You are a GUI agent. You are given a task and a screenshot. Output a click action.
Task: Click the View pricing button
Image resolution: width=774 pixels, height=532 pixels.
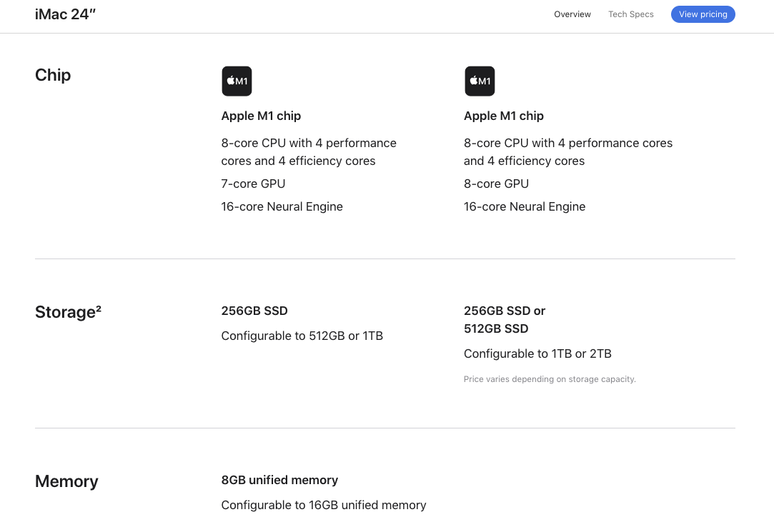703,14
